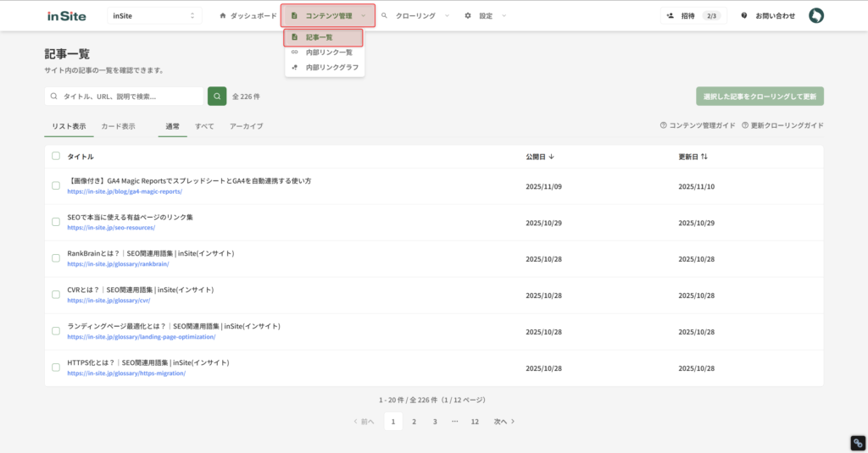
Task: Click the 記事一覧 menu item icon
Action: 294,37
